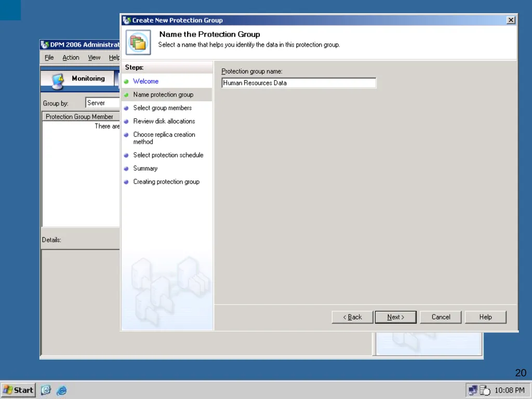532x399 pixels.
Task: Open Help from the wizard button row
Action: 486,317
